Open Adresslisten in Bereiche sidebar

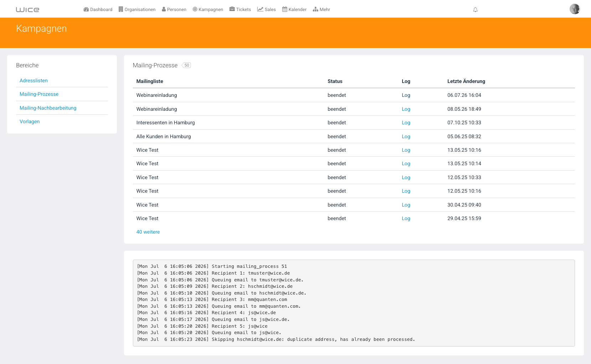33,80
